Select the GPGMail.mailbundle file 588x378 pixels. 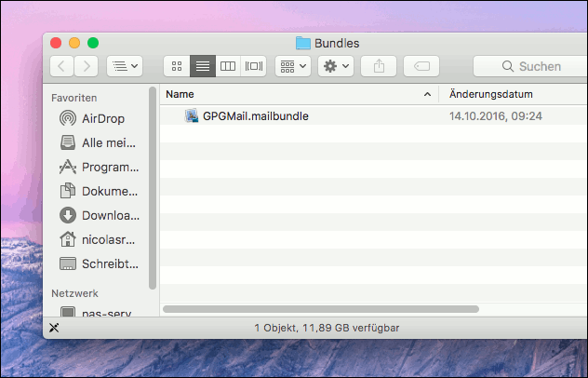(x=255, y=116)
